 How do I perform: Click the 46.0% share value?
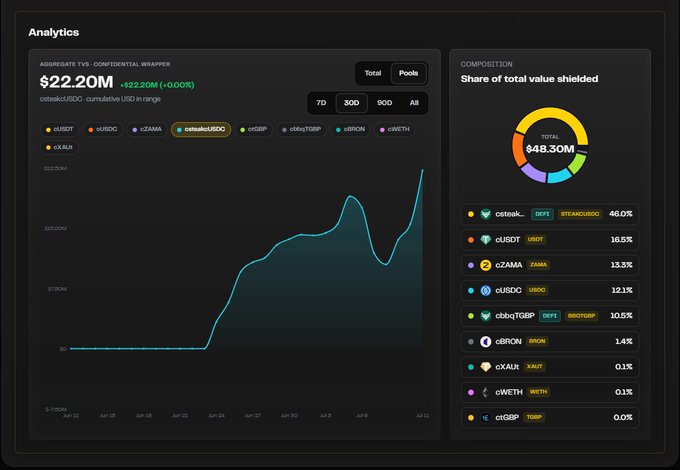tap(621, 214)
